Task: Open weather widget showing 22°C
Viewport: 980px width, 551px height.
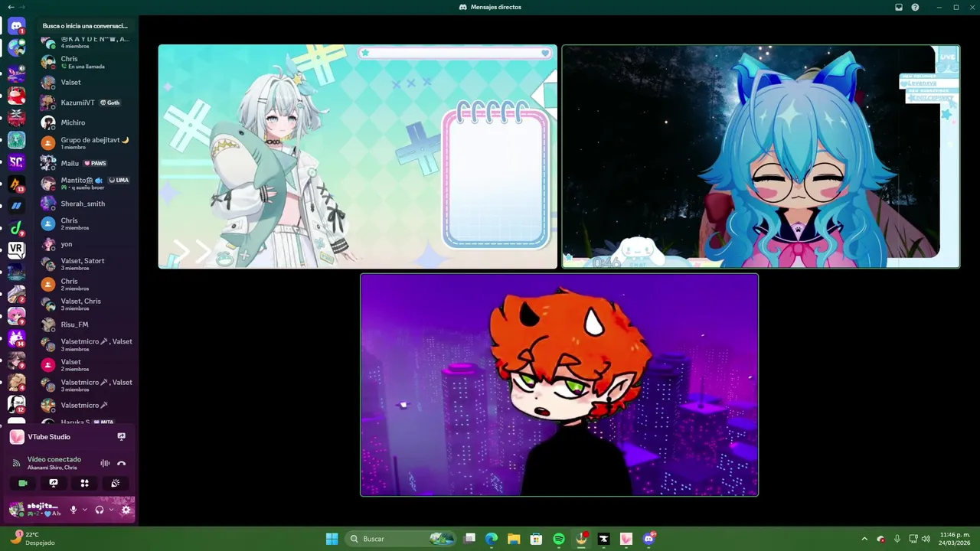Action: [32, 539]
